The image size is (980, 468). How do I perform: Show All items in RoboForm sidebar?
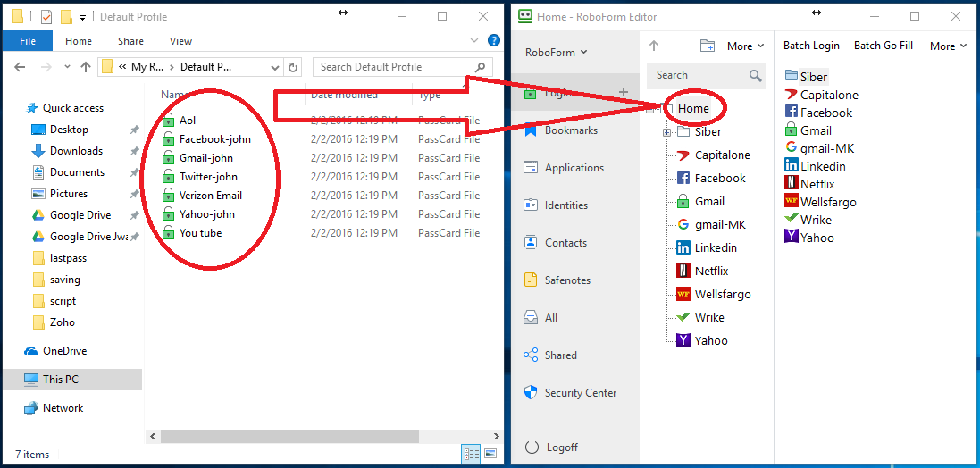pyautogui.click(x=540, y=317)
